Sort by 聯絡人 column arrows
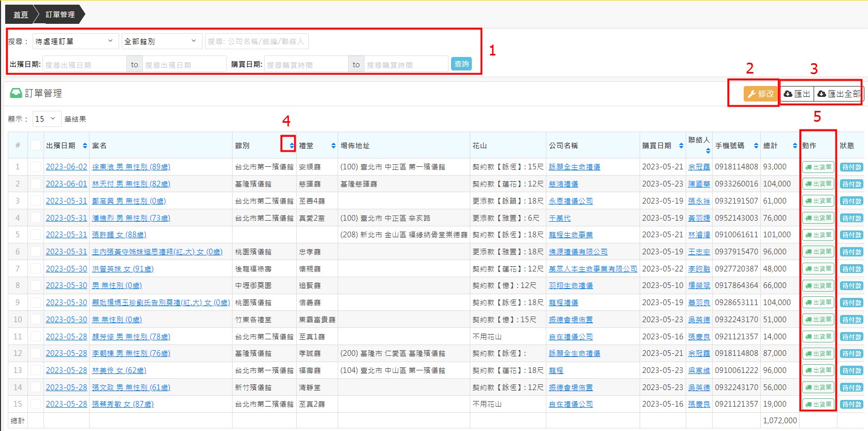 707,151
